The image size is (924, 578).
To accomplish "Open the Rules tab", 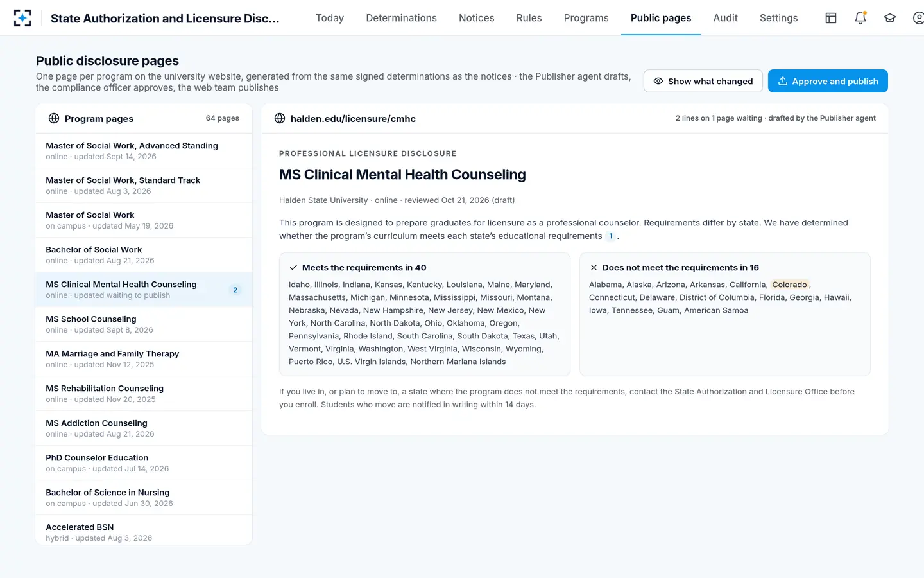I will tap(529, 18).
